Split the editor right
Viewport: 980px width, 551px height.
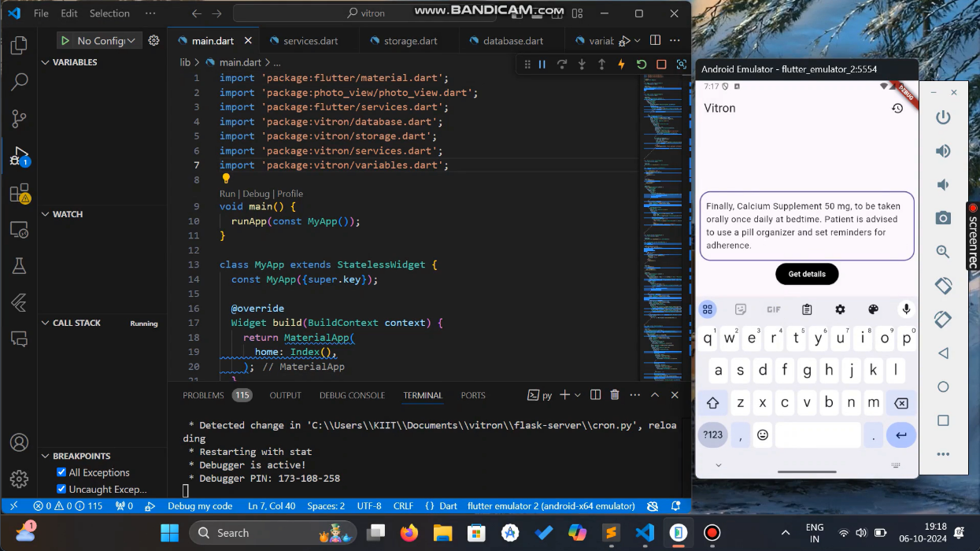[656, 40]
